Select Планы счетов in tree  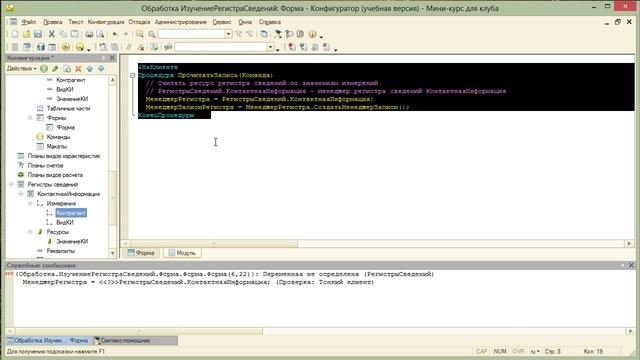tap(45, 165)
